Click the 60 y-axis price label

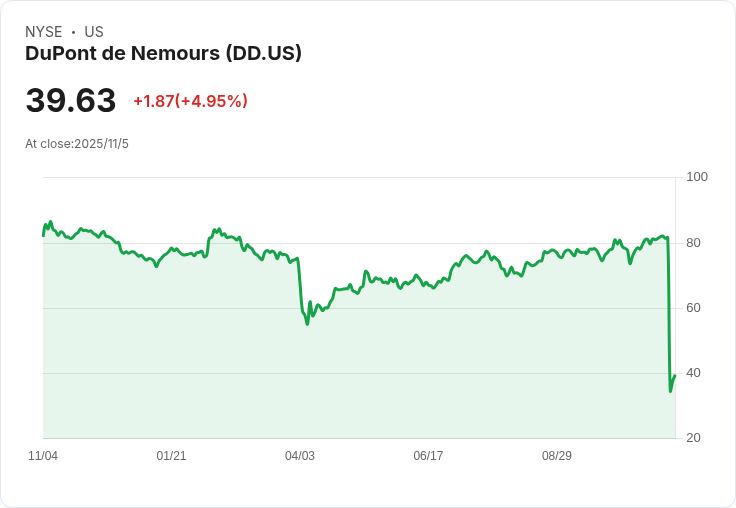(x=693, y=308)
